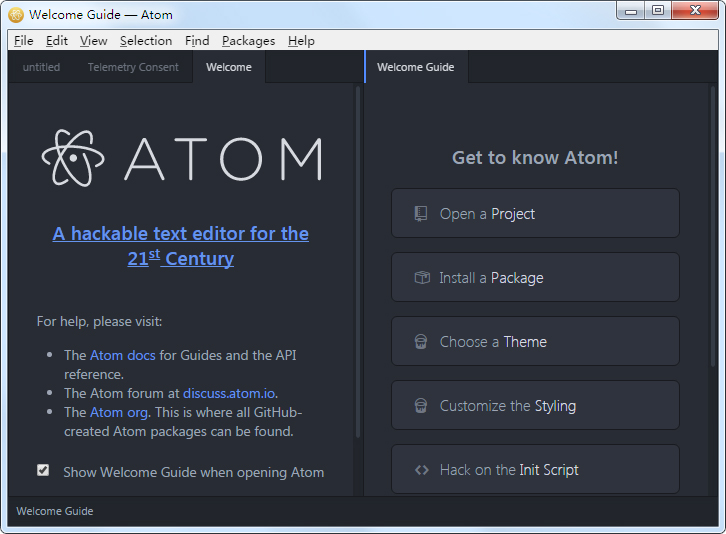Open the Edit menu

[57, 41]
